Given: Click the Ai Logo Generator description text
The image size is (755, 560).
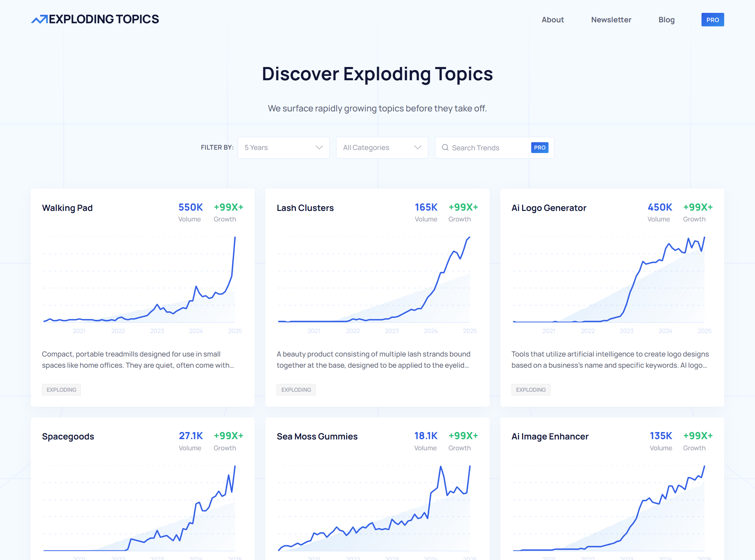Looking at the screenshot, I should pos(610,360).
